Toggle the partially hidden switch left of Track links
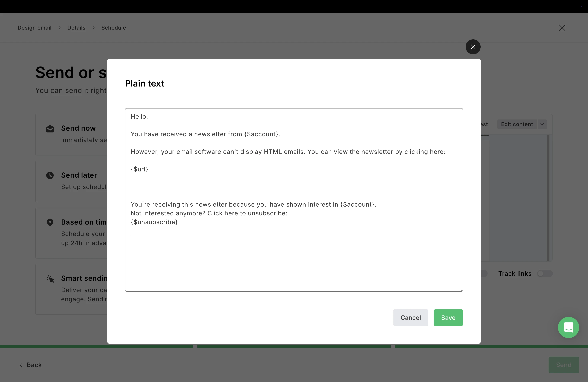The width and height of the screenshot is (588, 382). [484, 274]
